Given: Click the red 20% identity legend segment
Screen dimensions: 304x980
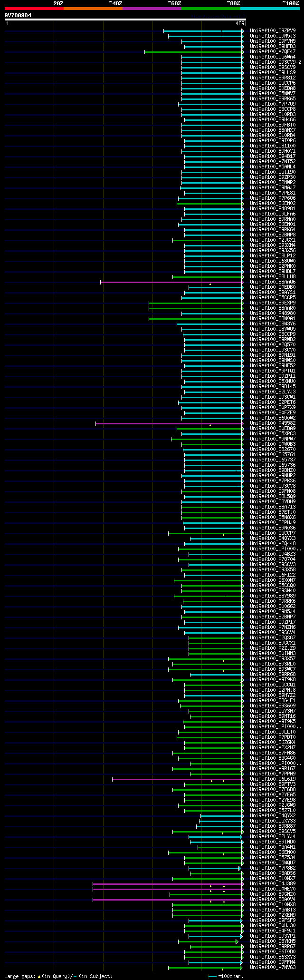Looking at the screenshot, I should [x=34, y=9].
